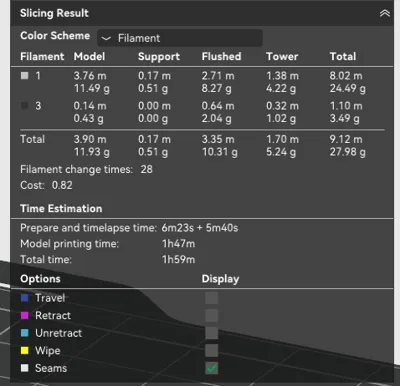This screenshot has height=386, width=400.
Task: Click the Time Estimation heading
Action: tap(61, 209)
